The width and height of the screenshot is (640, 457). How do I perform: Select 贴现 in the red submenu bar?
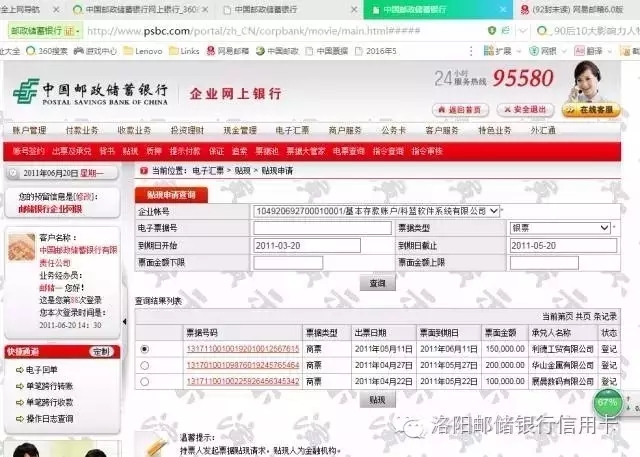[131, 151]
